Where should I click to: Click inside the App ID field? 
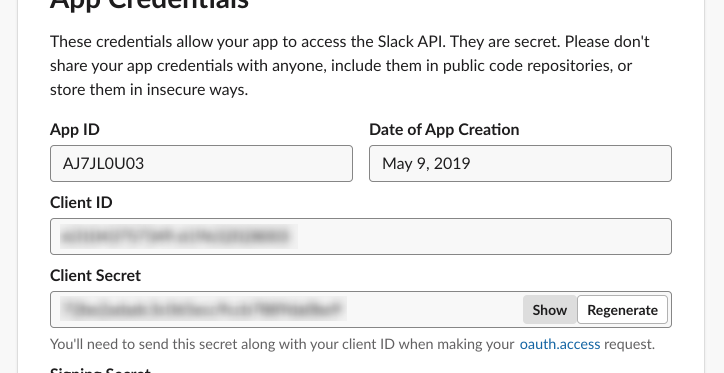tap(201, 163)
